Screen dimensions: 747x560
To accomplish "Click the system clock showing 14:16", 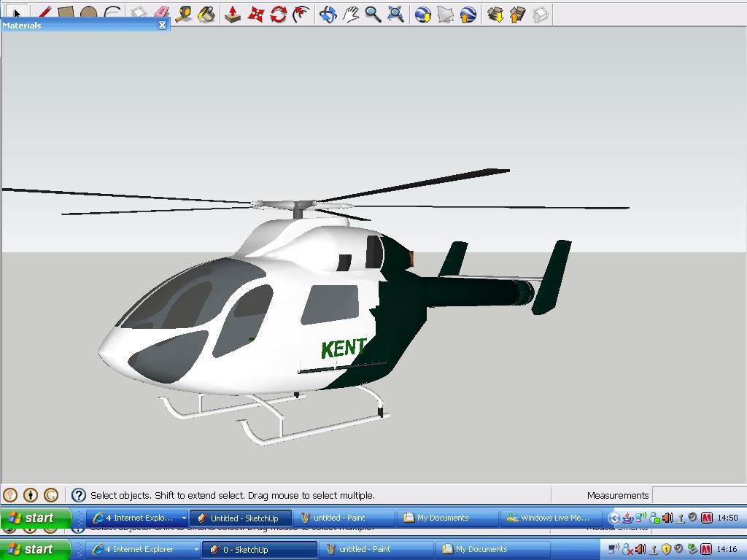I will click(x=727, y=549).
